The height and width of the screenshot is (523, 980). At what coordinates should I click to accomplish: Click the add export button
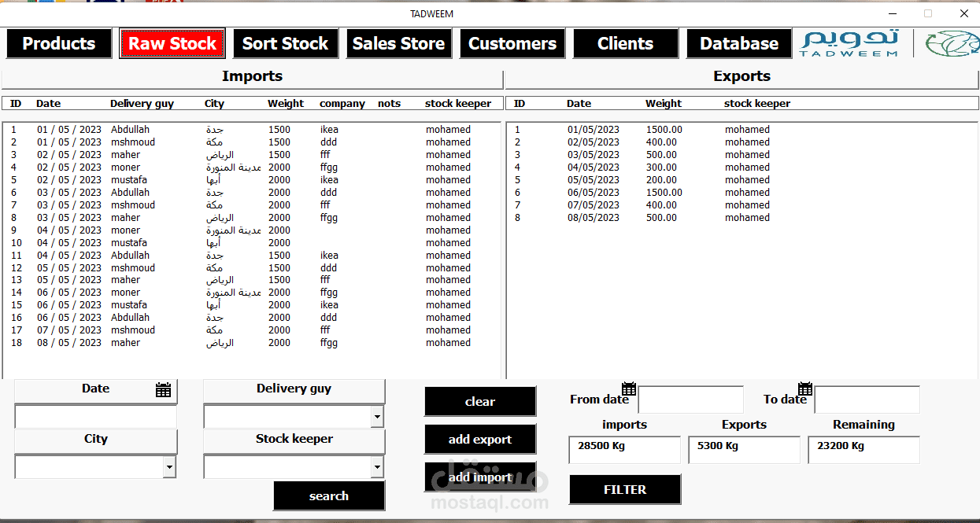(480, 439)
